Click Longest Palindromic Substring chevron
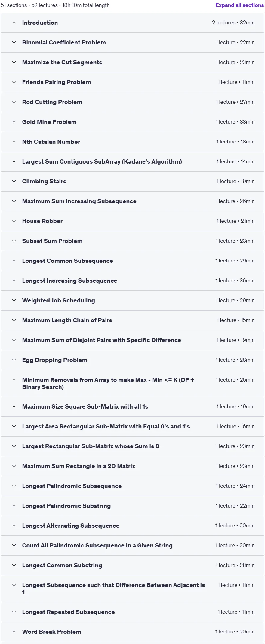This screenshot has height=644, width=265. (x=14, y=506)
